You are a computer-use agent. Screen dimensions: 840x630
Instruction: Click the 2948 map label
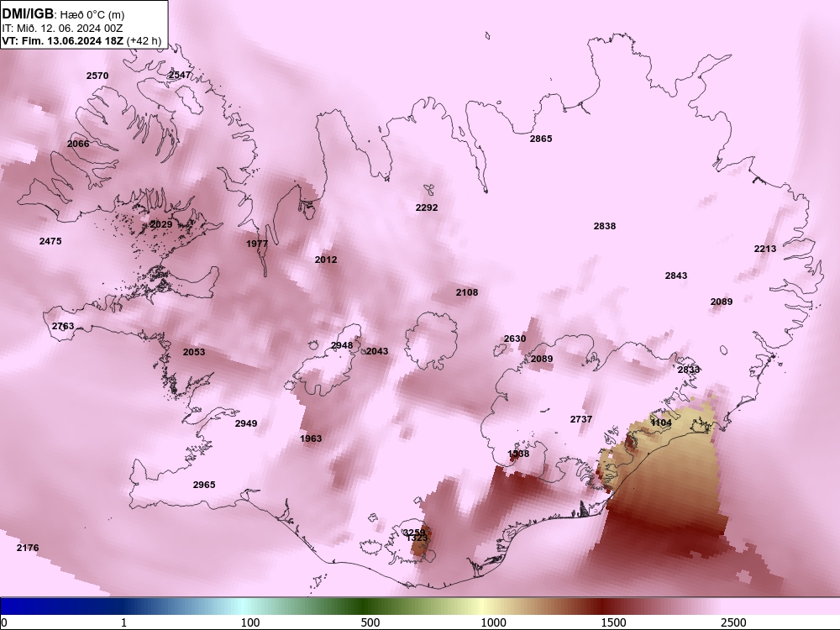(x=342, y=345)
